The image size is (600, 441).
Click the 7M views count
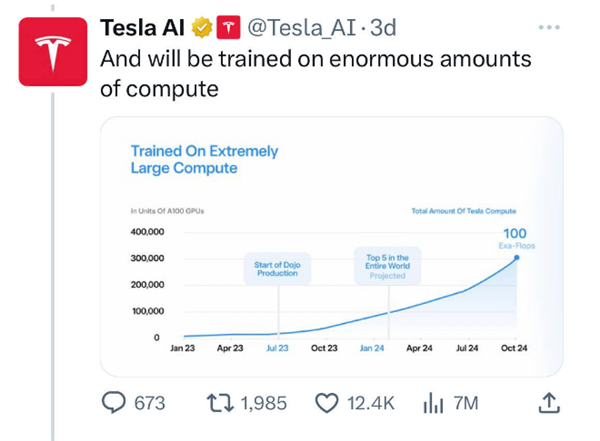pyautogui.click(x=466, y=403)
